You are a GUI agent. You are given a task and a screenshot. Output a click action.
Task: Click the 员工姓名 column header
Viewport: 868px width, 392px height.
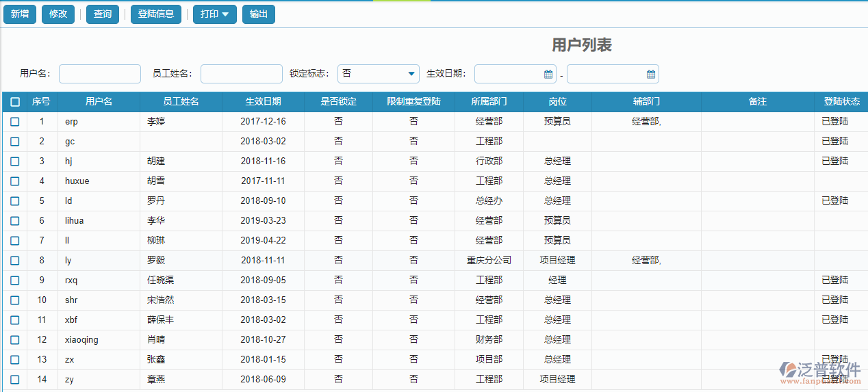[181, 102]
